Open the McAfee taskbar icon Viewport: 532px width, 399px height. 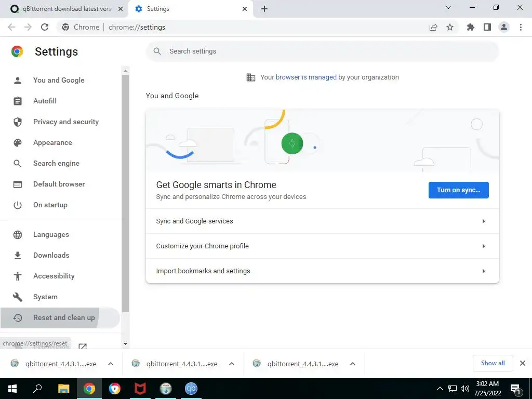click(x=140, y=389)
